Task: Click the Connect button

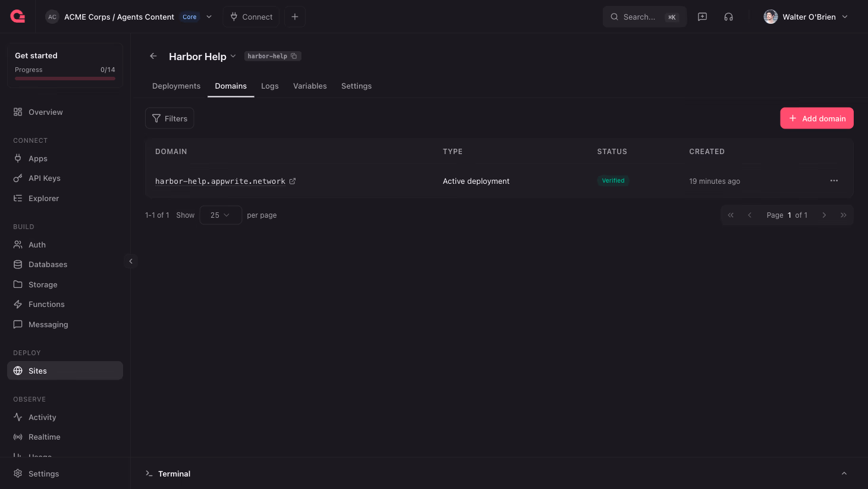Action: (x=251, y=17)
